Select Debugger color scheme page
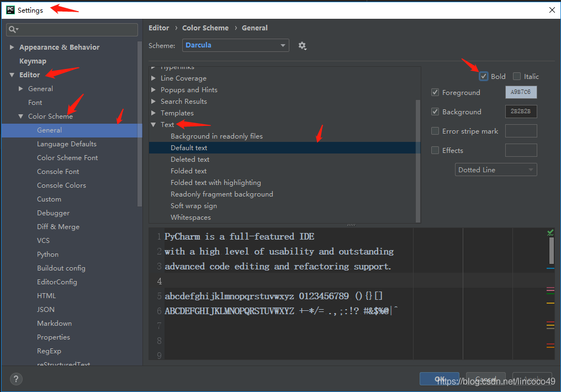The width and height of the screenshot is (561, 392). pos(54,213)
